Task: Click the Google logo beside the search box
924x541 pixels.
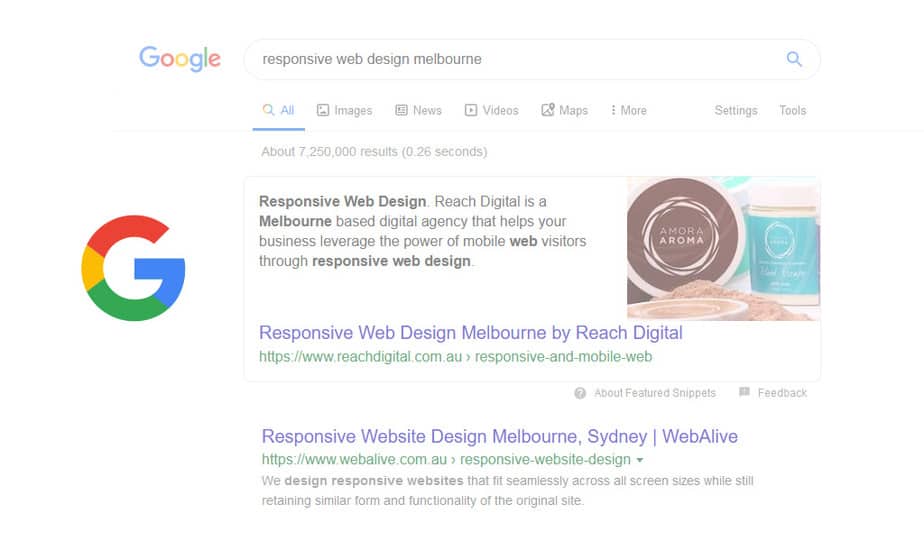Action: (x=180, y=58)
